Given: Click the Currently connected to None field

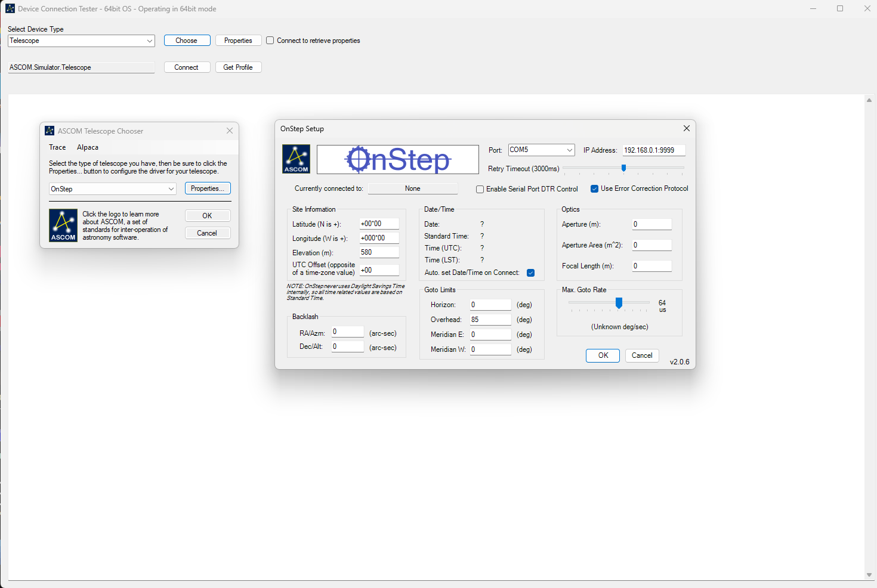Looking at the screenshot, I should [413, 188].
